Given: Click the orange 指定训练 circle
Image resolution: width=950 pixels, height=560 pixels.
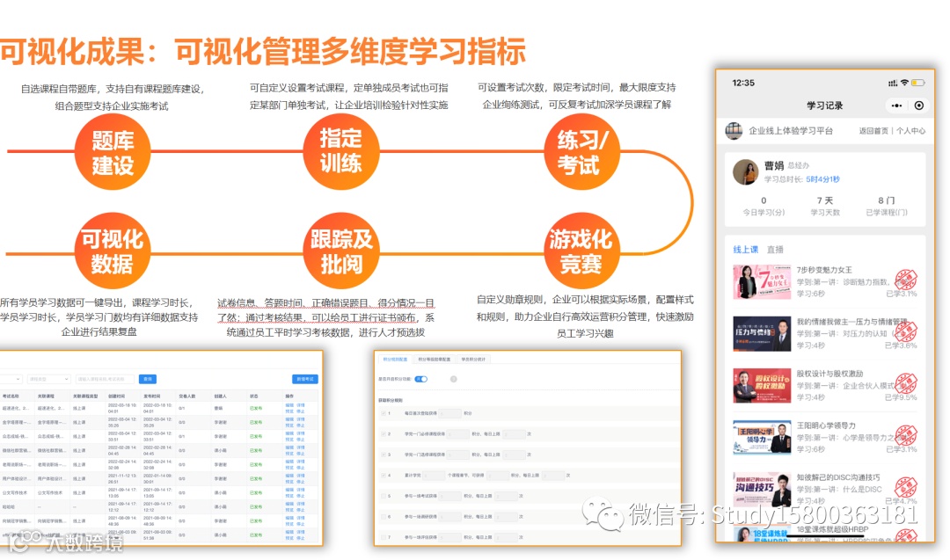Looking at the screenshot, I should tap(340, 150).
